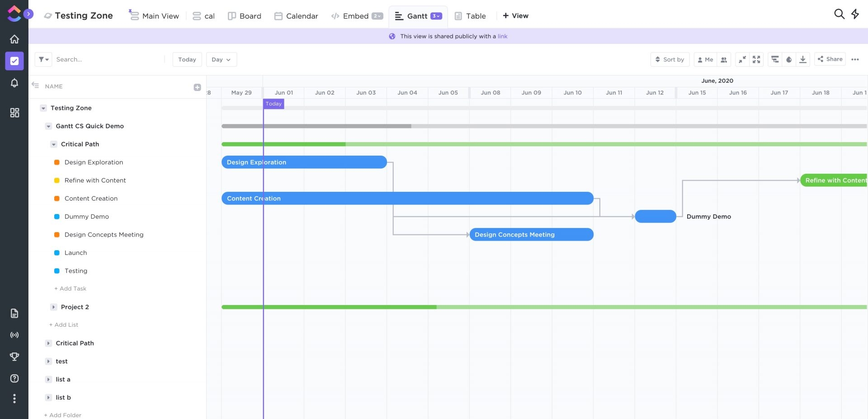Viewport: 868px width, 419px height.
Task: Open the public share link
Action: [x=503, y=36]
